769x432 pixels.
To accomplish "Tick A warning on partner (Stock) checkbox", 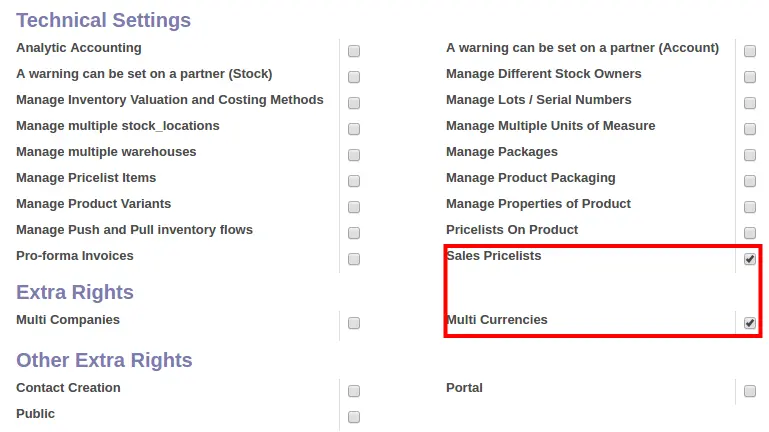I will coord(354,77).
